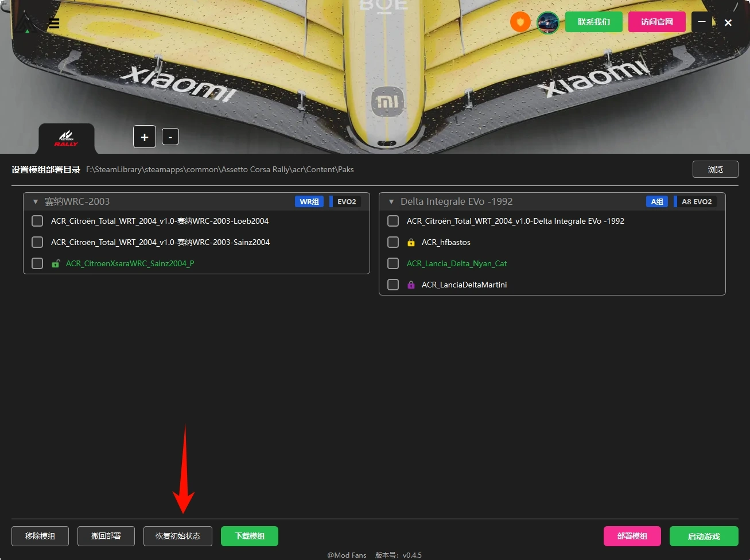This screenshot has width=750, height=560.
Task: Tick the ACR_hfbastos checkbox
Action: pyautogui.click(x=393, y=242)
